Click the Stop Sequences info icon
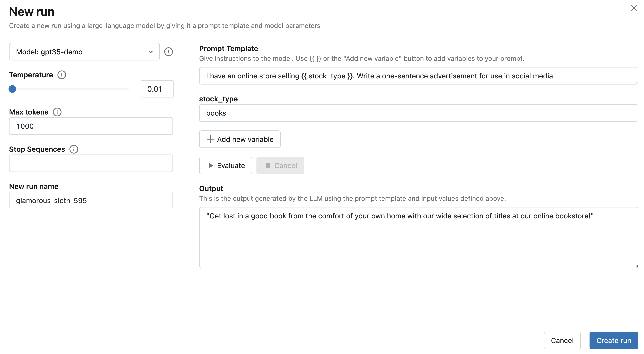This screenshot has height=354, width=644. pos(74,149)
